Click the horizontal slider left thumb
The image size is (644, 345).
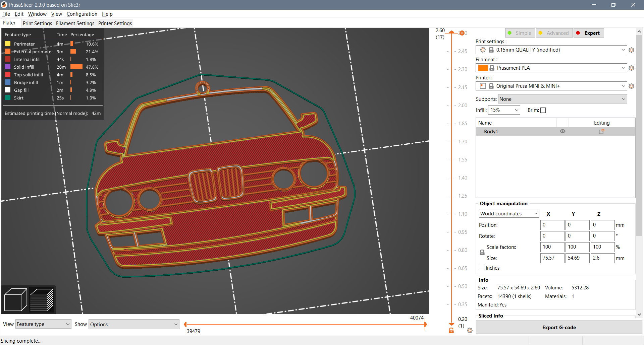click(x=185, y=324)
